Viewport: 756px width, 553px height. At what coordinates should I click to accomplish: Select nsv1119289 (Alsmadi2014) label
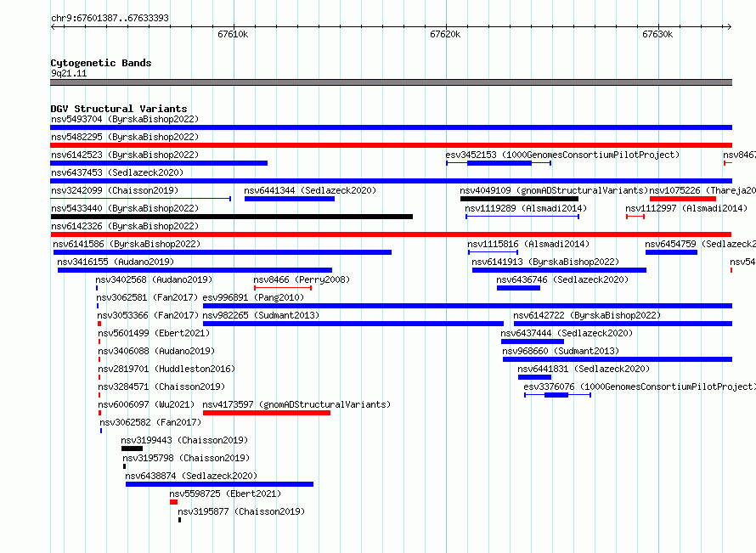click(526, 208)
